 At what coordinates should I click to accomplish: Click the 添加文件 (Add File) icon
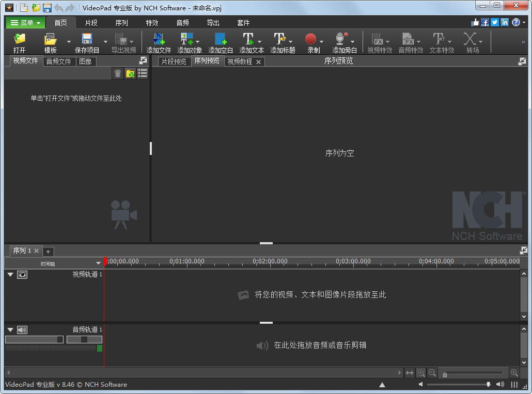(159, 39)
